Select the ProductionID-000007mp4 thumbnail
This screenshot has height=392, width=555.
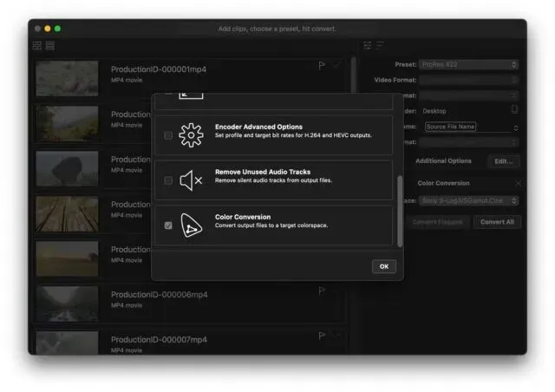point(67,343)
